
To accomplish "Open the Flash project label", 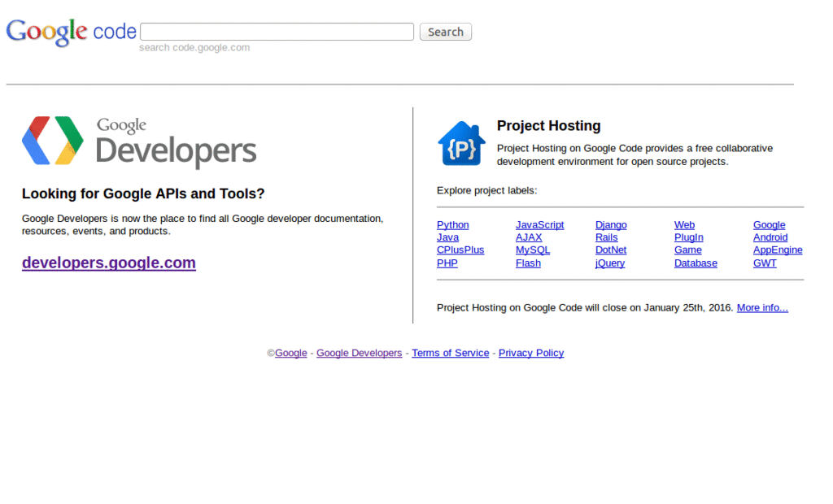I will pyautogui.click(x=528, y=263).
